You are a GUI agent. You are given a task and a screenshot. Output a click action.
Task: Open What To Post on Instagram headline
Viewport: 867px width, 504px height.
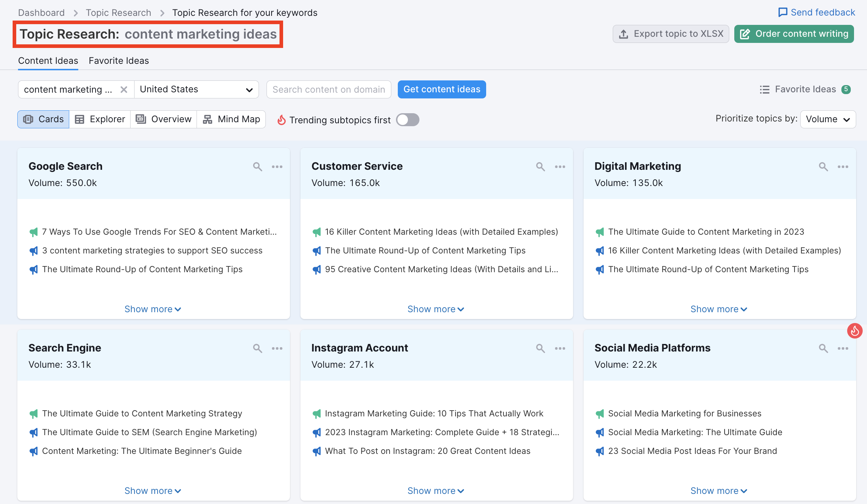coord(428,451)
